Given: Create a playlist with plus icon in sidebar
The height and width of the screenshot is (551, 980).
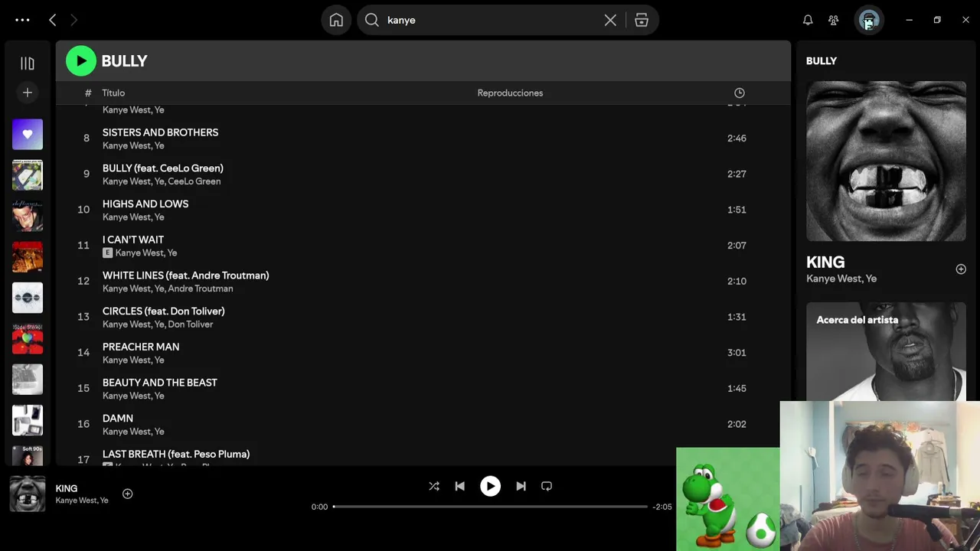Looking at the screenshot, I should [x=28, y=93].
